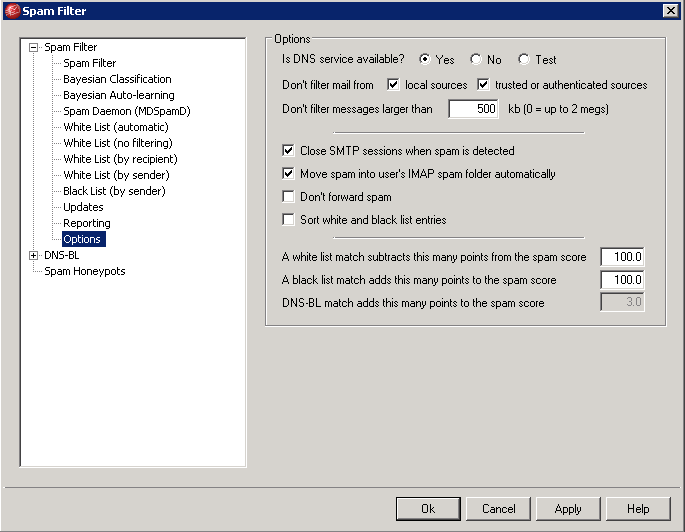The image size is (685, 532).
Task: Select the DNS-BL tree item
Action: click(62, 256)
